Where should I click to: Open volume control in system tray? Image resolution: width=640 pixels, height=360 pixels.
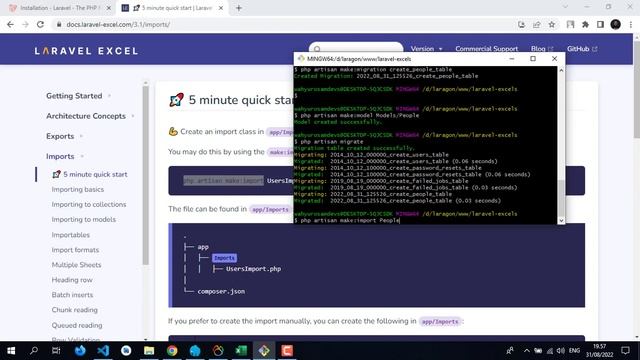[560, 351]
